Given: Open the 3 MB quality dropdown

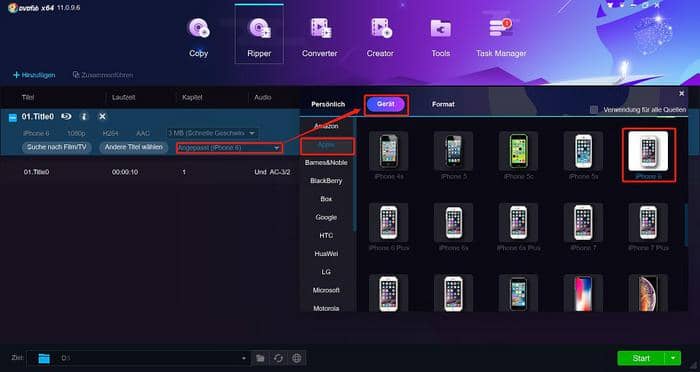Looking at the screenshot, I should (212, 133).
